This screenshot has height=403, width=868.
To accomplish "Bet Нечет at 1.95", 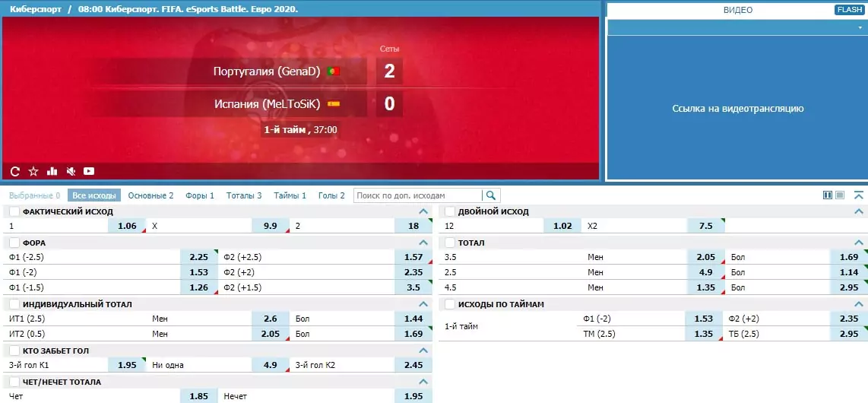I will (413, 396).
